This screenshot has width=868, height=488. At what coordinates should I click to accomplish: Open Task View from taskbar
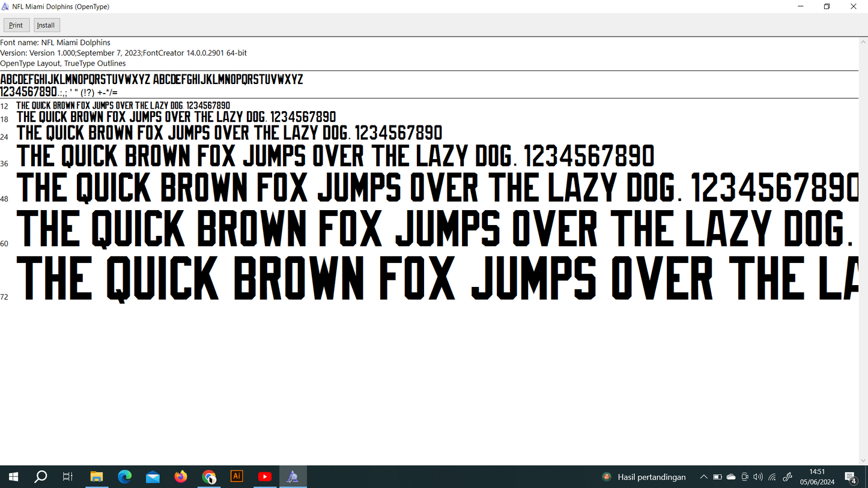[68, 477]
